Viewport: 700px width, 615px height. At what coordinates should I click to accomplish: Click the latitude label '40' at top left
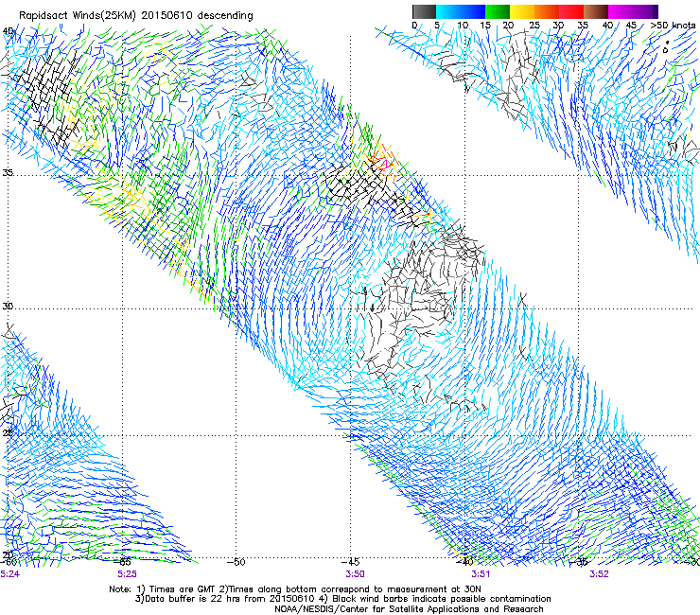[8, 30]
